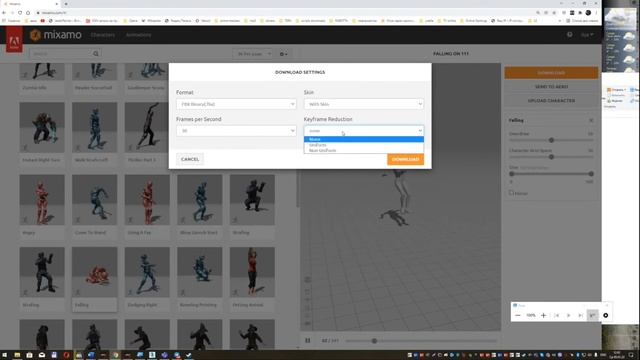Click zoom out minus in zoom tool

click(518, 316)
